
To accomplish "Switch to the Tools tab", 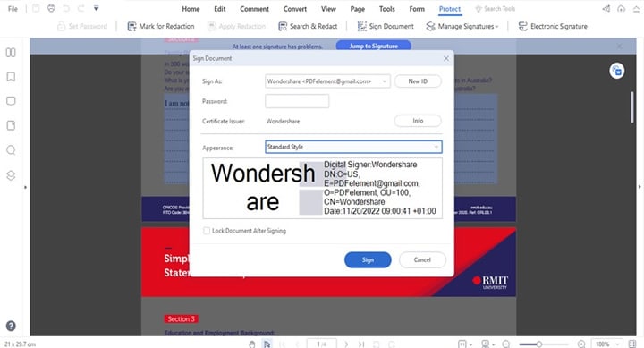I will [387, 9].
